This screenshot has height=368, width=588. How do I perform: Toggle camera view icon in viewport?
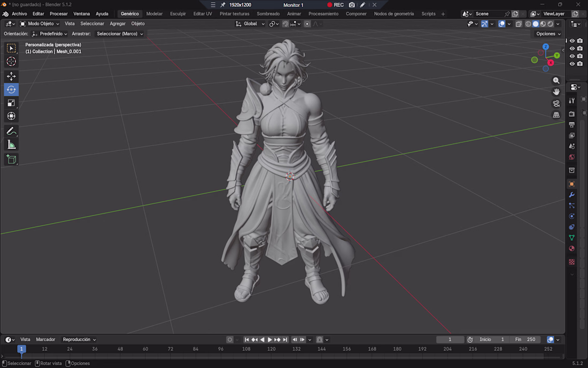pyautogui.click(x=556, y=103)
